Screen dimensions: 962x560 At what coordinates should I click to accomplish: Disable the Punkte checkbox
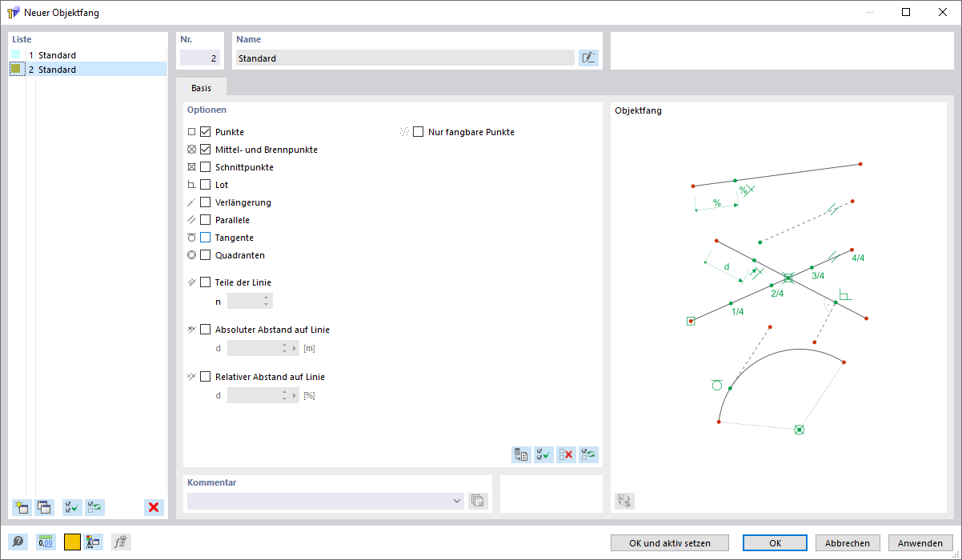205,132
